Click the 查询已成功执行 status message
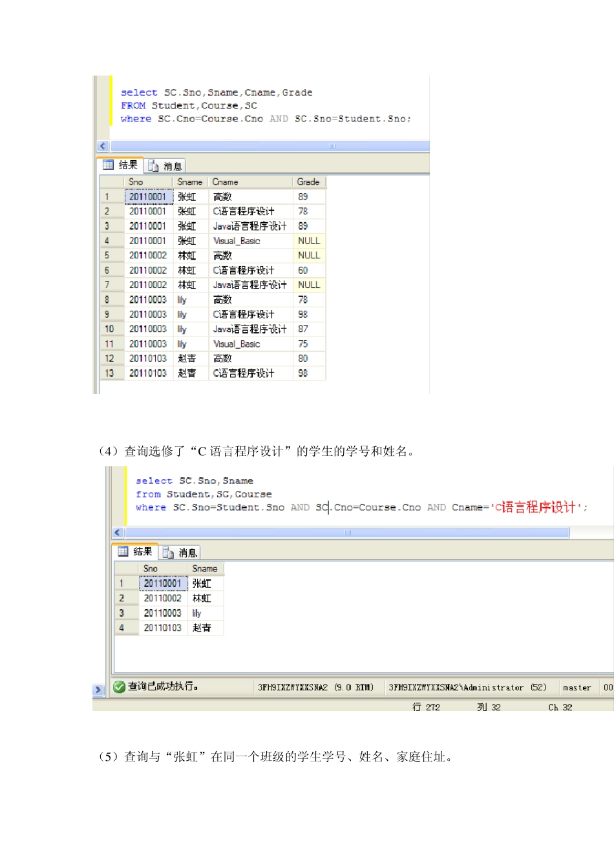This screenshot has height=868, width=614. [162, 687]
